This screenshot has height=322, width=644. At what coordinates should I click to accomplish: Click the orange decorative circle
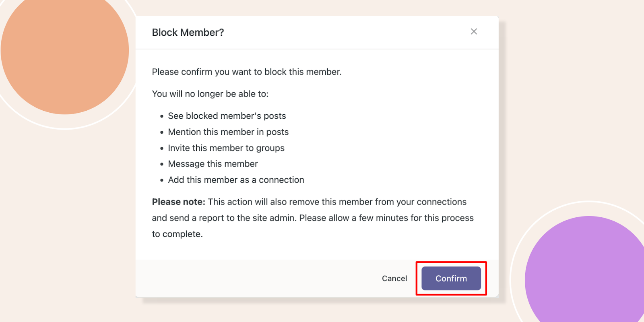click(64, 51)
